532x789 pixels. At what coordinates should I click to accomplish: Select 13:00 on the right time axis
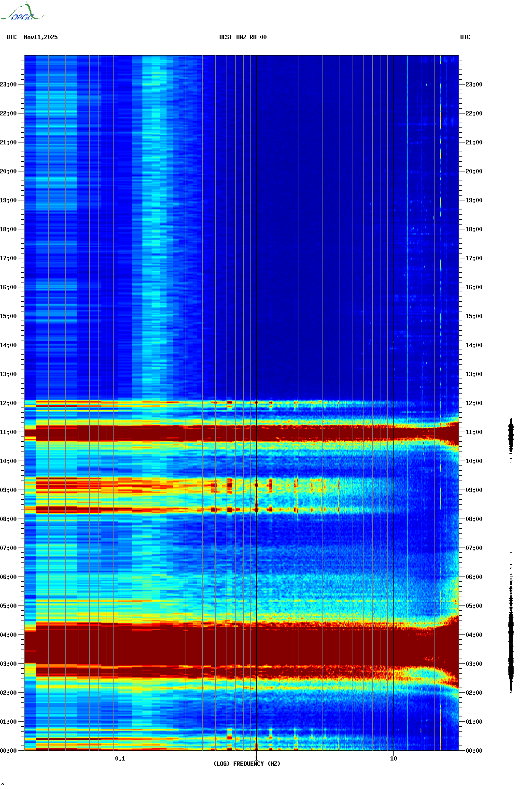[474, 374]
